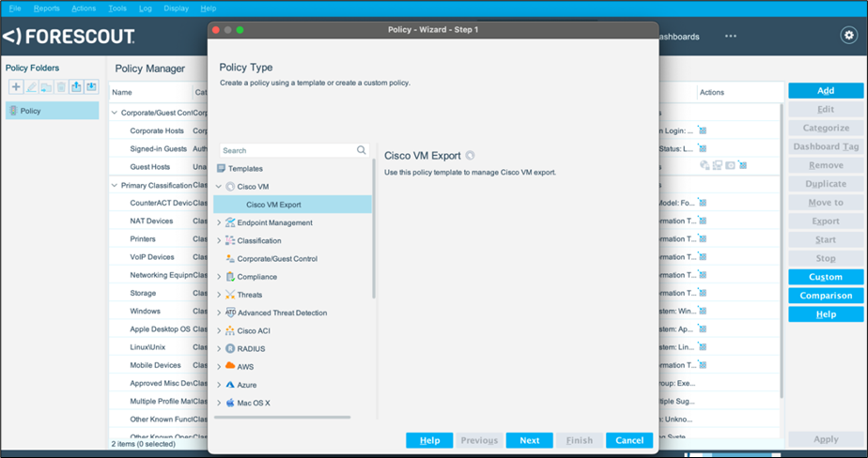Click Cancel in the wizard
This screenshot has height=458, width=868.
(629, 440)
